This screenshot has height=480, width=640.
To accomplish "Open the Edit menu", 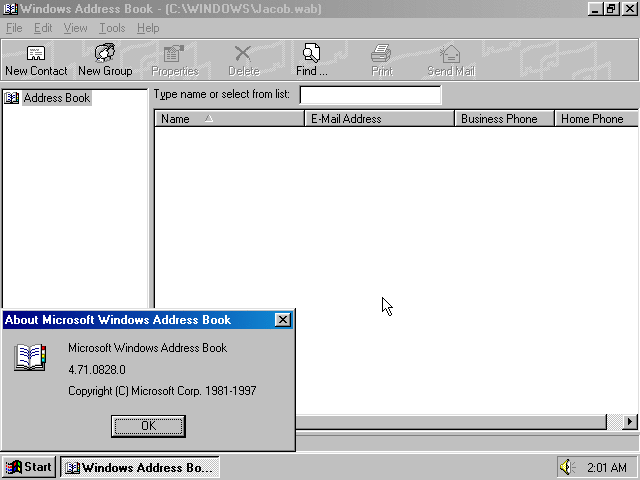I will [x=43, y=28].
